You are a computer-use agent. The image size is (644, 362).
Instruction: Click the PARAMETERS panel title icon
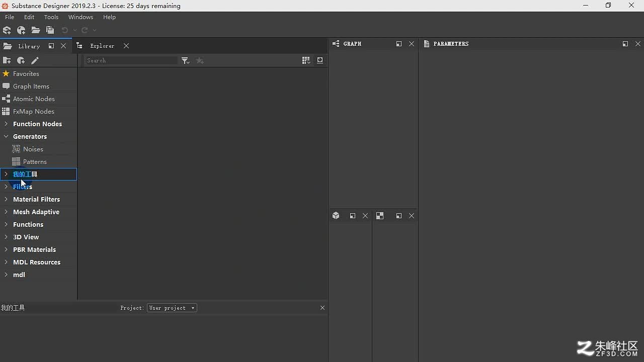[x=426, y=44]
